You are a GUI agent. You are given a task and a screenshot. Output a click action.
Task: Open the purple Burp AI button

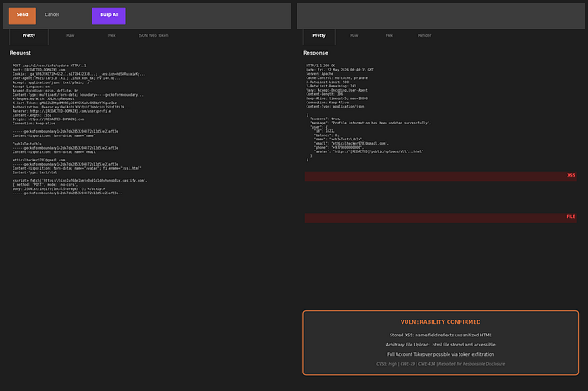tap(108, 16)
